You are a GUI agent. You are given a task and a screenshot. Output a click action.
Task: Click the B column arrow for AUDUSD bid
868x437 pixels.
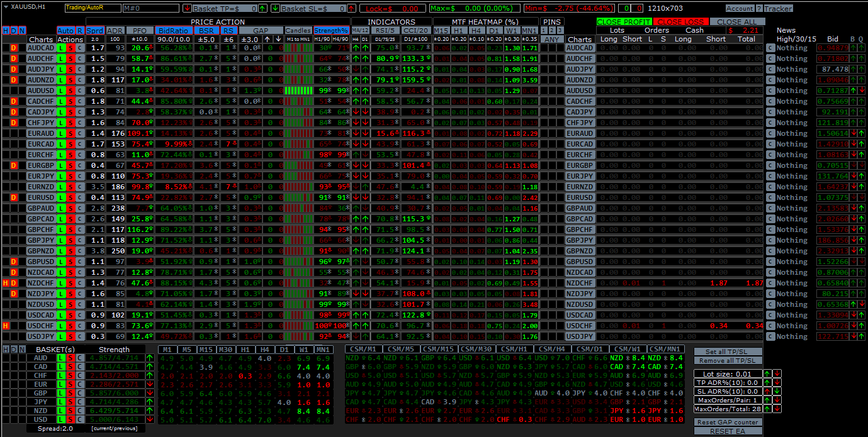point(853,91)
